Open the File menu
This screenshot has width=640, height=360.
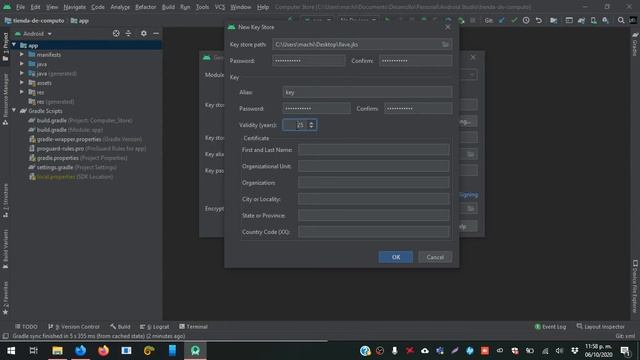[x=20, y=7]
